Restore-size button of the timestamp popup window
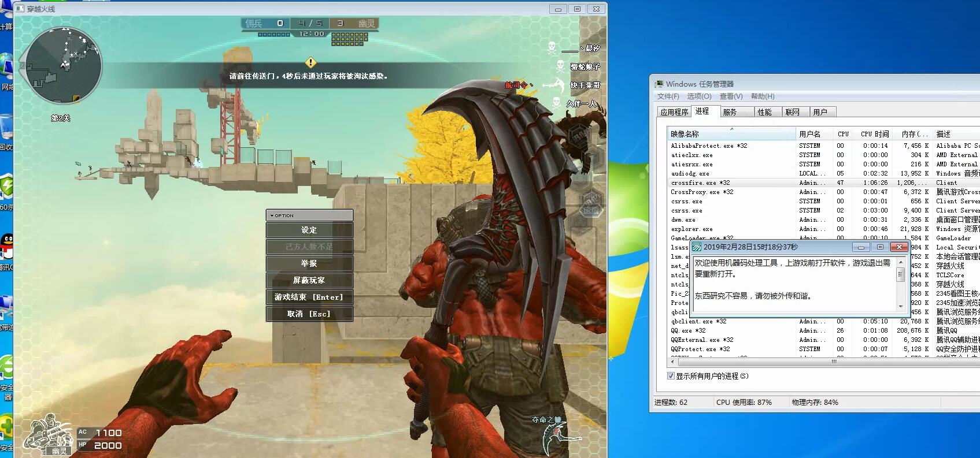980x458 pixels. [x=880, y=247]
